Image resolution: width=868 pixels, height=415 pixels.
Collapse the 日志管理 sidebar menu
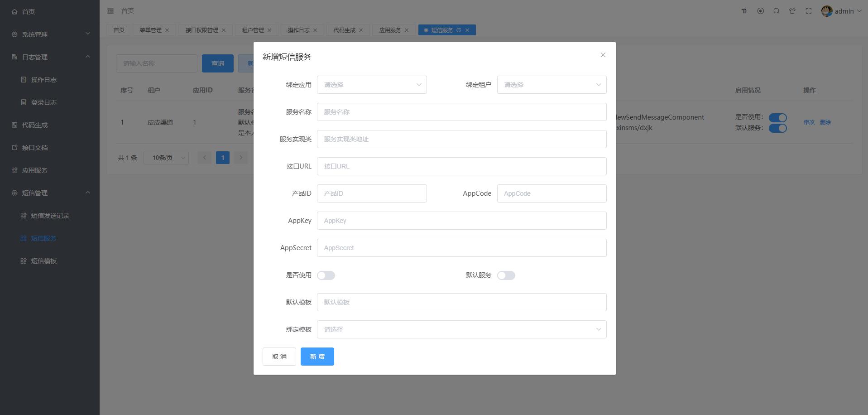coord(88,57)
